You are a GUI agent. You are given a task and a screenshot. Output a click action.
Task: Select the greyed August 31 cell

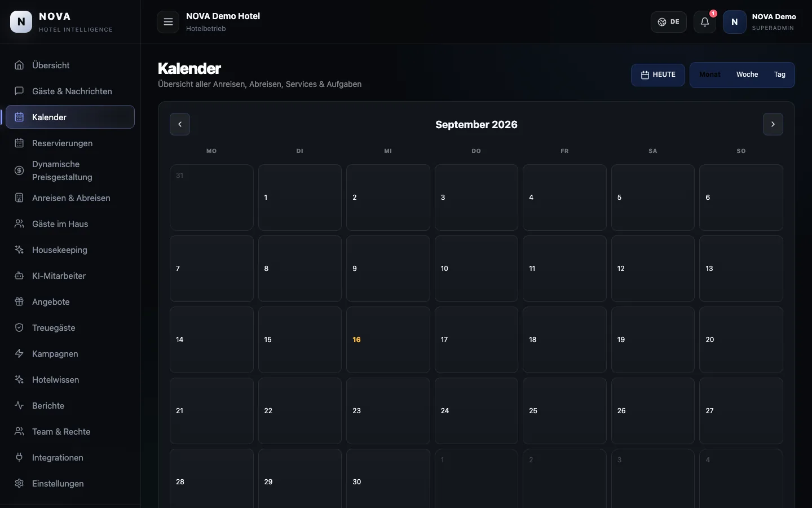pyautogui.click(x=211, y=198)
